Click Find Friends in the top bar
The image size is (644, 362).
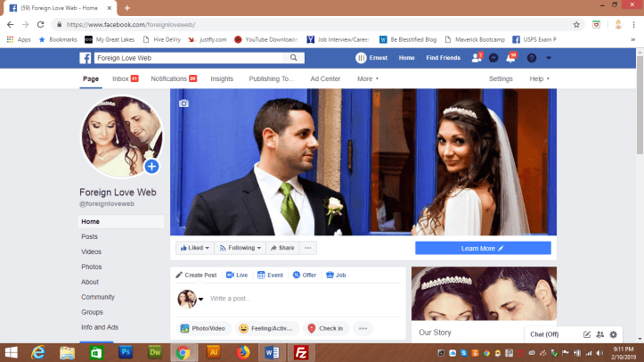click(x=444, y=58)
